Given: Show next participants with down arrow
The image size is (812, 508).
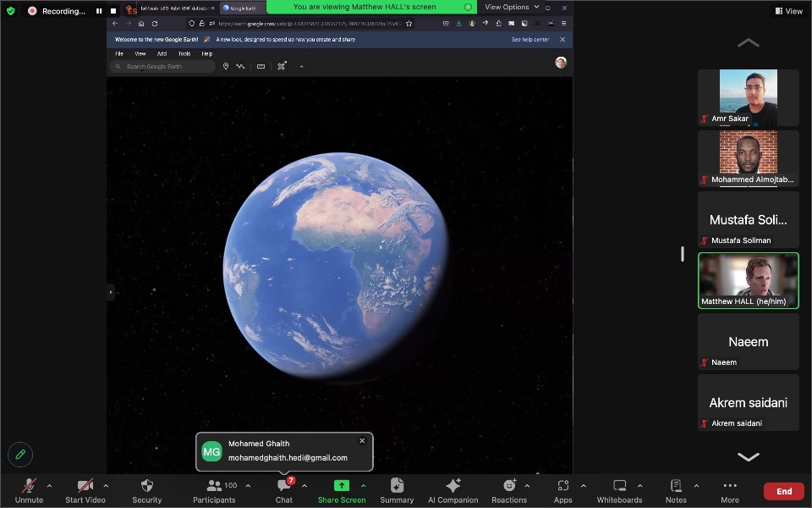Looking at the screenshot, I should click(x=749, y=456).
